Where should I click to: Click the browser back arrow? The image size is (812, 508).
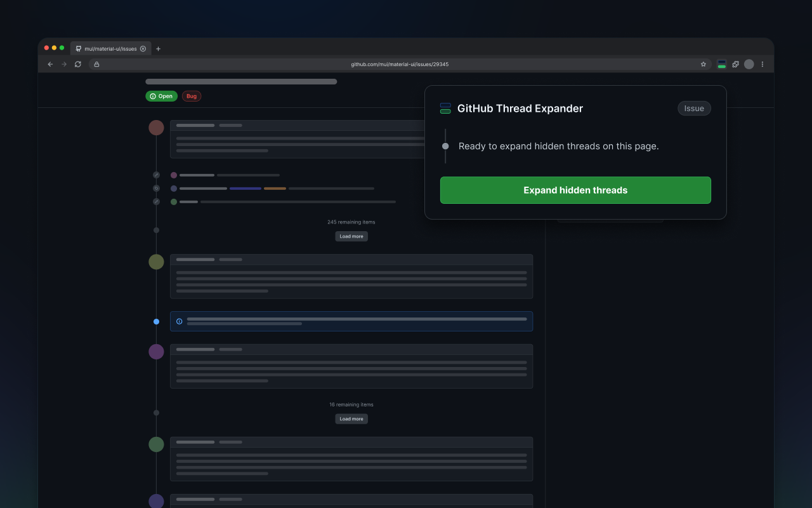coord(50,64)
